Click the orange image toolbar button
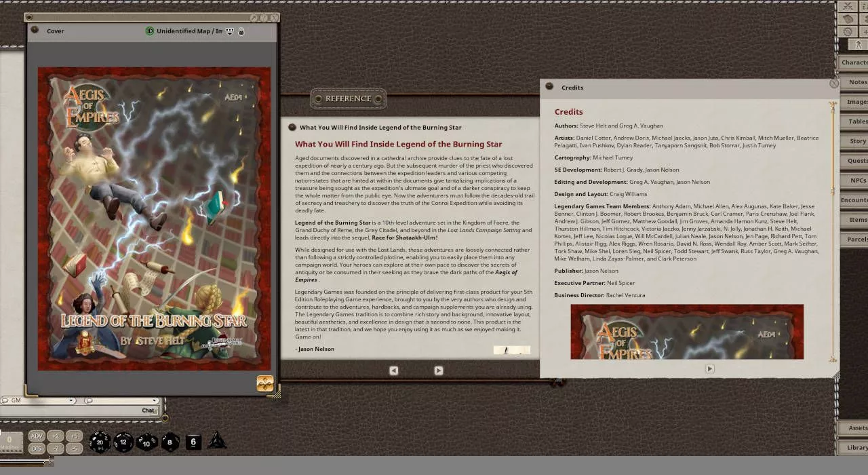This screenshot has height=475, width=868. pos(265,384)
